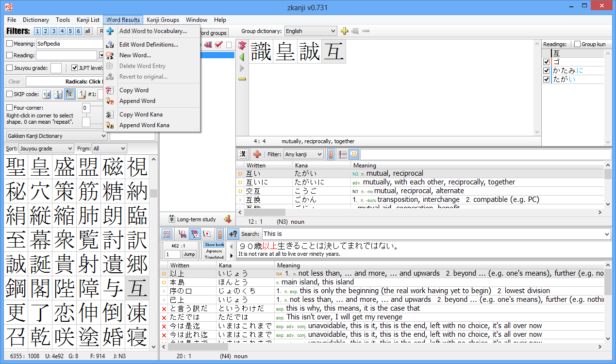
Task: Click the Search field containing This is
Action: click(436, 234)
